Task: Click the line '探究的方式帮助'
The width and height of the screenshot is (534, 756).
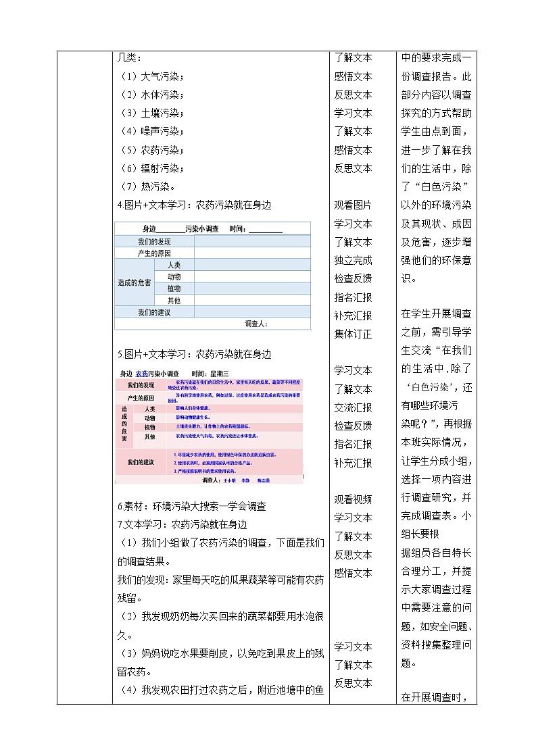Action: (x=437, y=114)
